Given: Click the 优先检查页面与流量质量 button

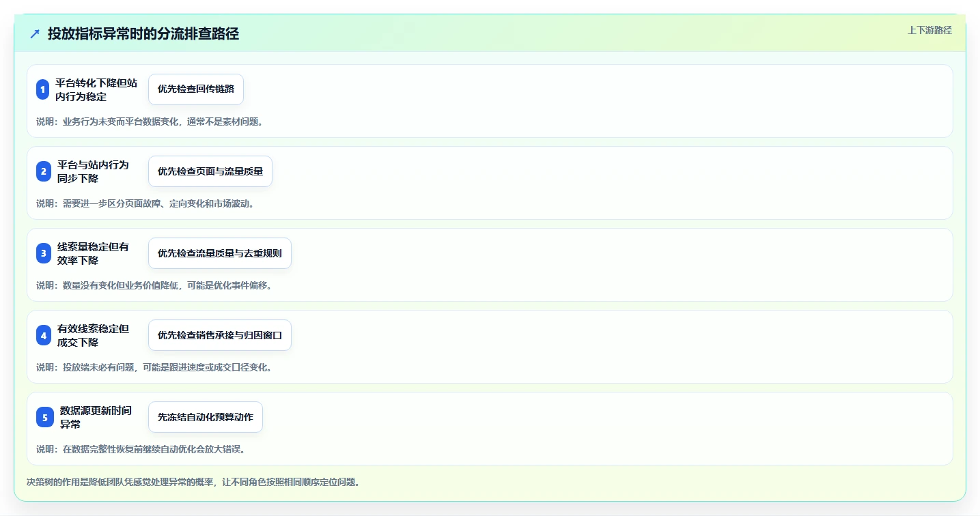Looking at the screenshot, I should [210, 171].
